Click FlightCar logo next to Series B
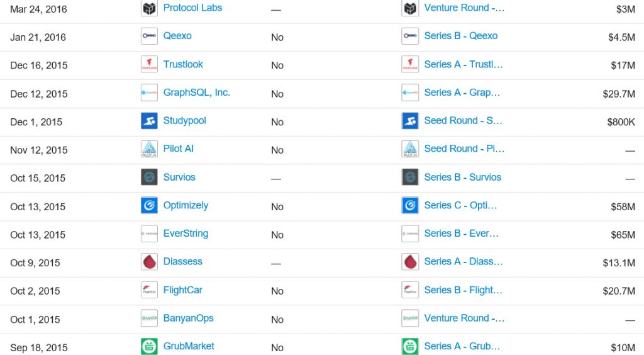Screen dimensions: 644x355 [x=410, y=290]
